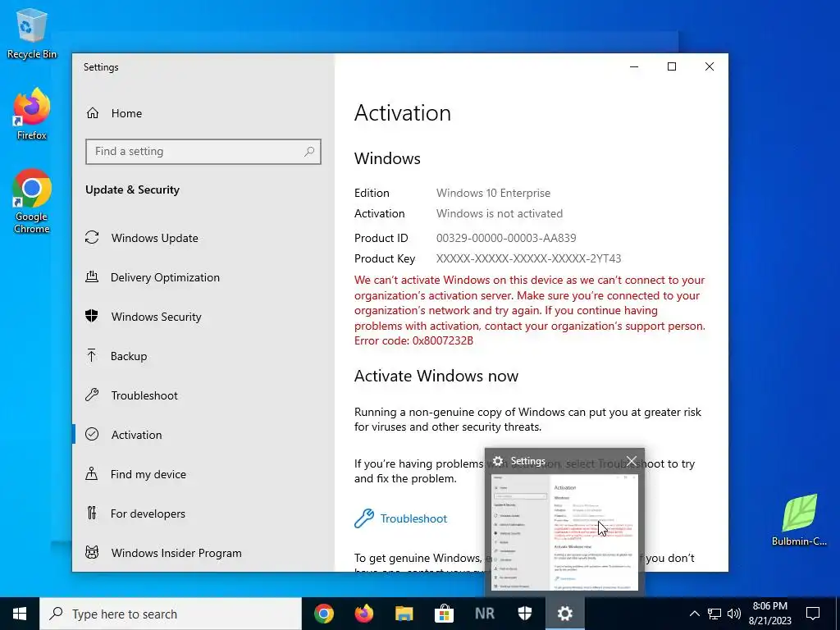Click the Product ID value 00329-00000-00003-AA839
The height and width of the screenshot is (630, 840).
pyautogui.click(x=506, y=238)
